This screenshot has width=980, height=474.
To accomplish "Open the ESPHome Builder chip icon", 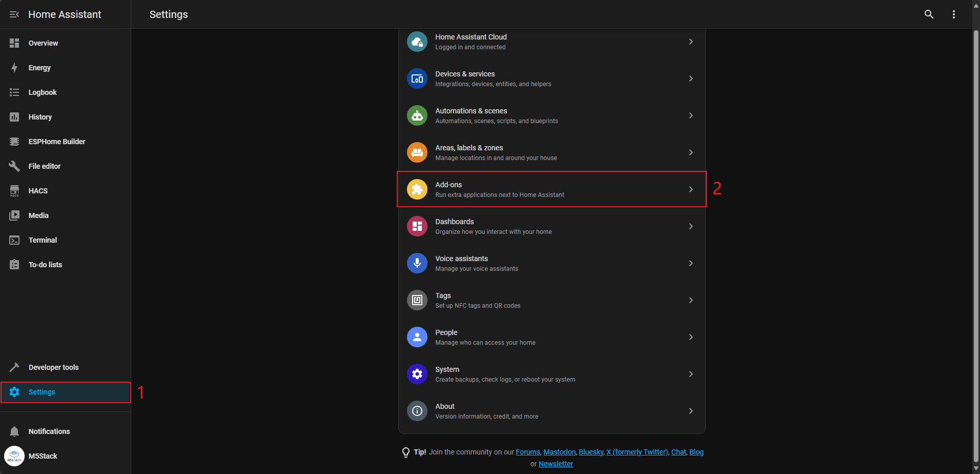I will pos(14,142).
